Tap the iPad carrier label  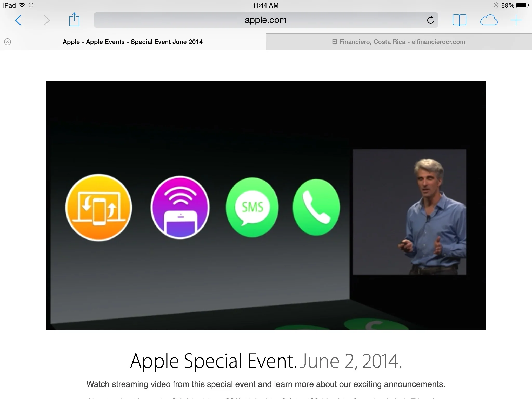click(10, 5)
